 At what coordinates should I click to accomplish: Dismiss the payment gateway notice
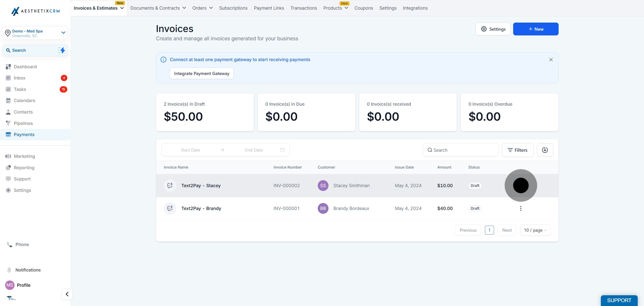(551, 60)
